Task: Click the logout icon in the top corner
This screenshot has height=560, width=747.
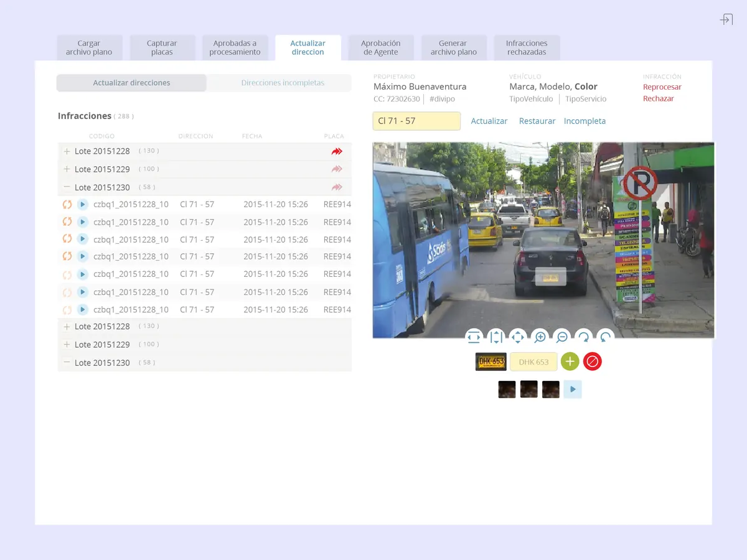Action: point(726,19)
